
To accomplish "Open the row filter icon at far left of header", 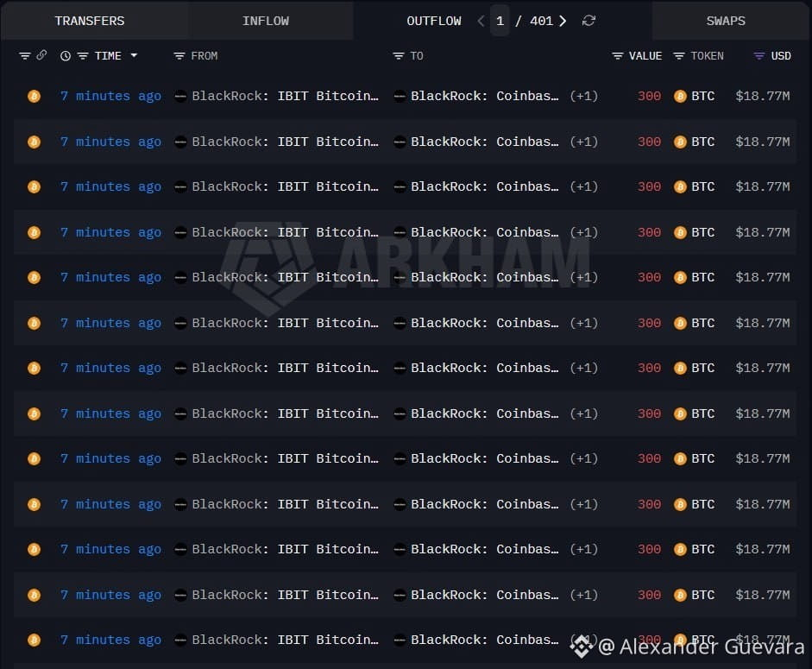I will click(24, 55).
